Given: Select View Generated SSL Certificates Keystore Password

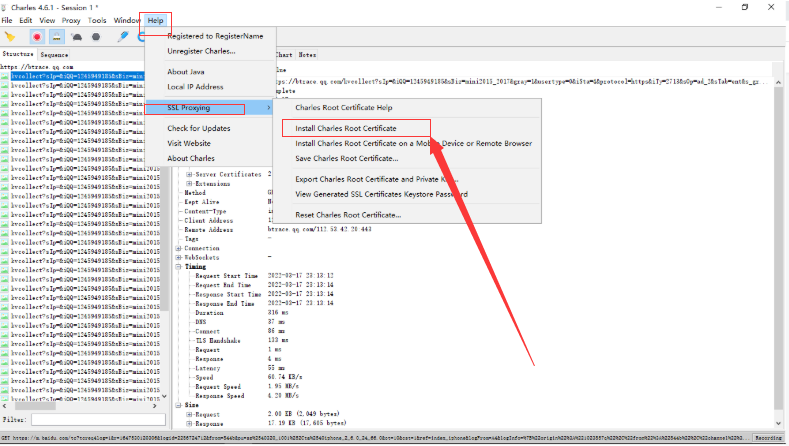Looking at the screenshot, I should tap(381, 194).
